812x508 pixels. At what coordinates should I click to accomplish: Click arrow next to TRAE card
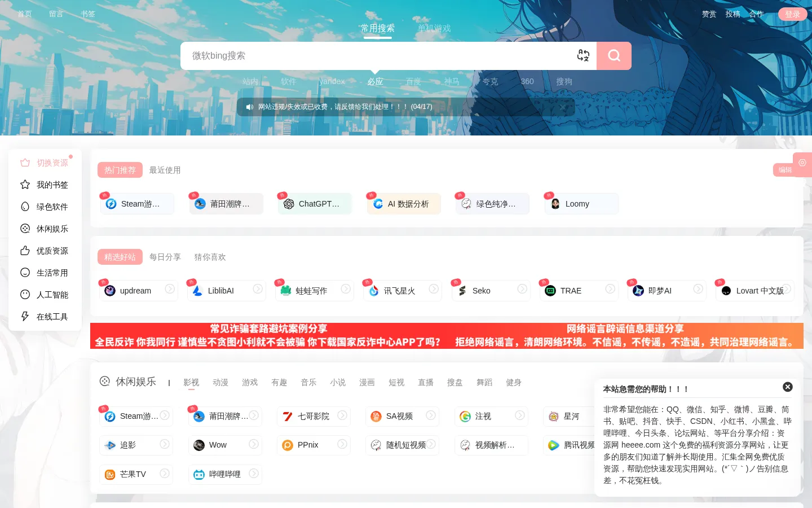(610, 288)
